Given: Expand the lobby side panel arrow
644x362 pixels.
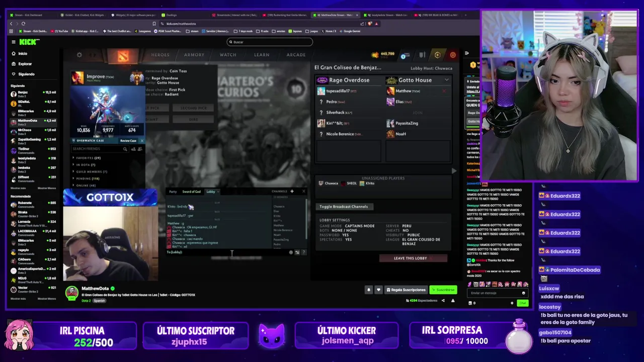Looking at the screenshot, I should [454, 171].
